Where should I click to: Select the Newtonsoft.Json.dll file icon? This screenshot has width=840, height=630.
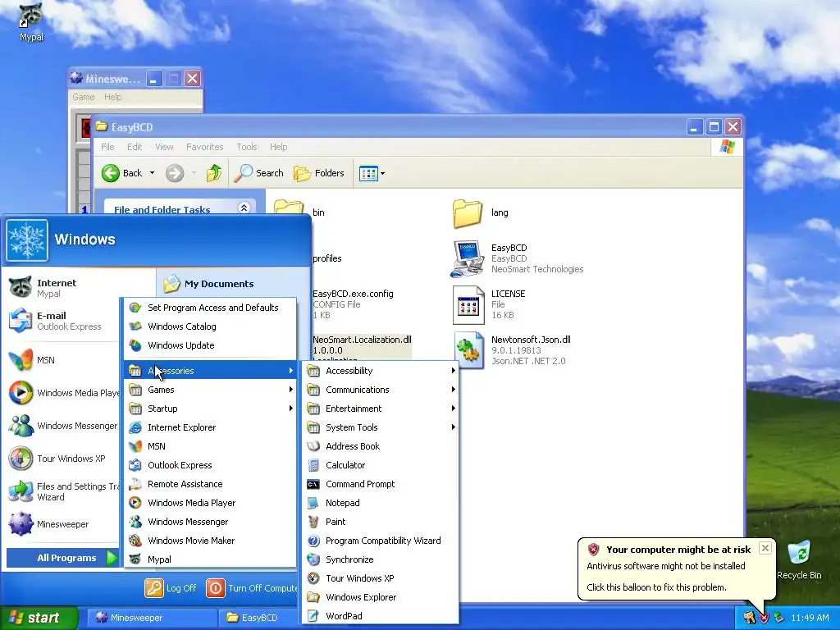coord(468,350)
